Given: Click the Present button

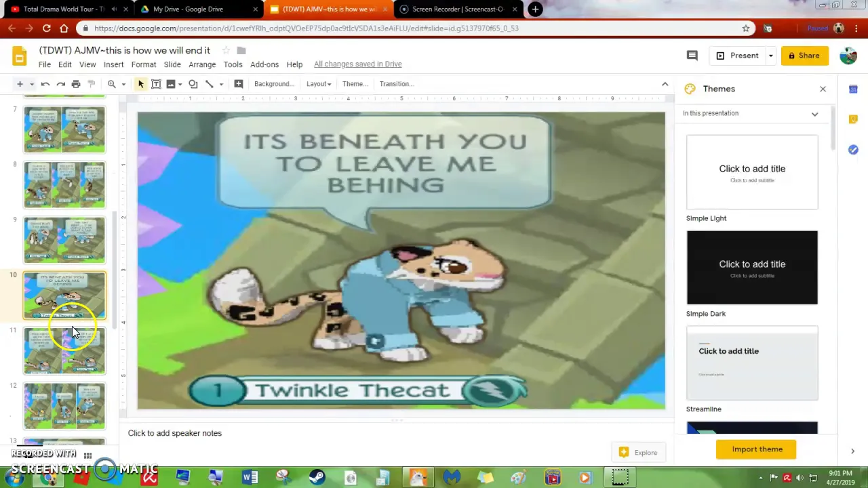Looking at the screenshot, I should 737,56.
